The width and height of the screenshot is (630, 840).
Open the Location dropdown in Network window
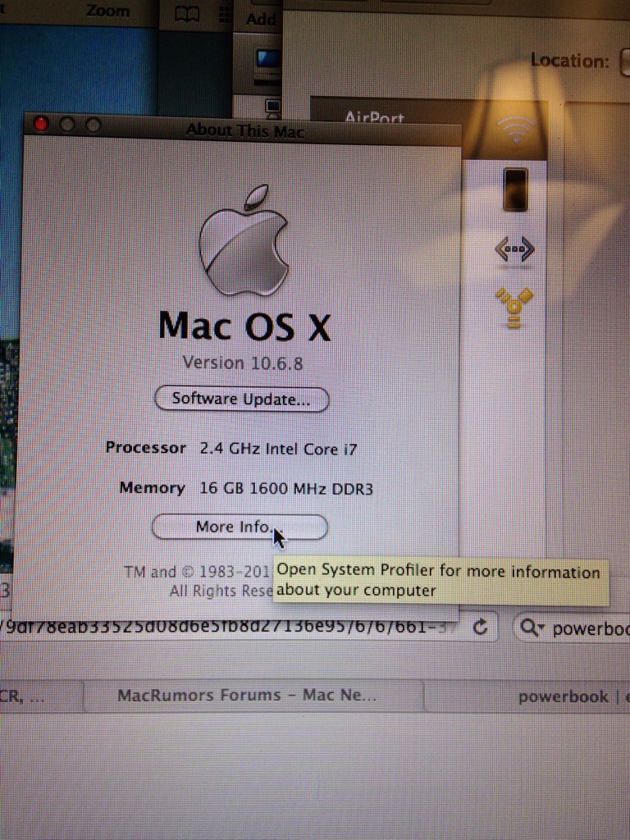[624, 61]
